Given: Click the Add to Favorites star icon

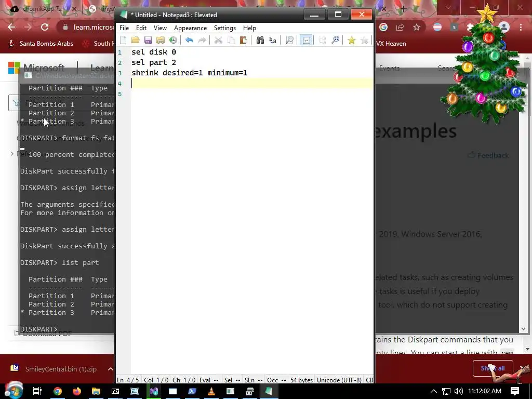Looking at the screenshot, I should tap(364, 41).
